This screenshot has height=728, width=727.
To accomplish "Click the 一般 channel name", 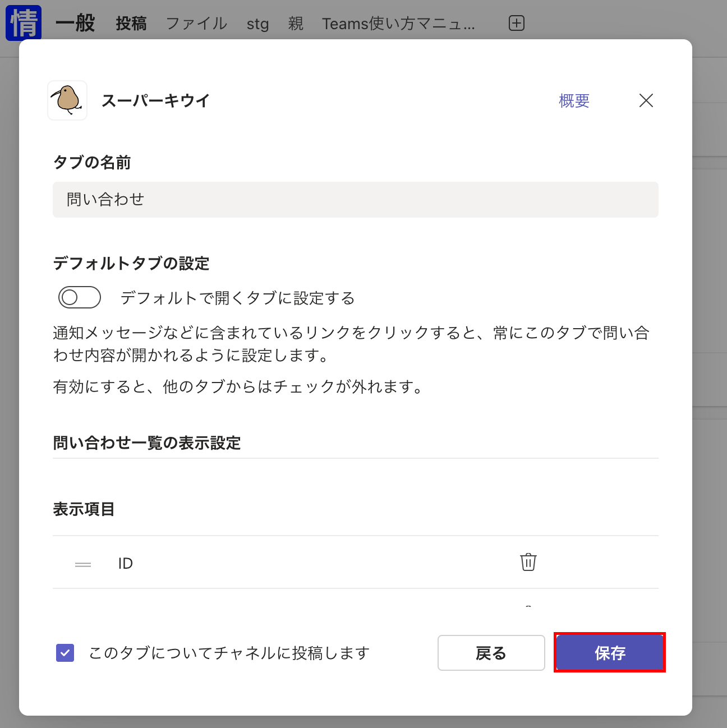I will pos(76,24).
